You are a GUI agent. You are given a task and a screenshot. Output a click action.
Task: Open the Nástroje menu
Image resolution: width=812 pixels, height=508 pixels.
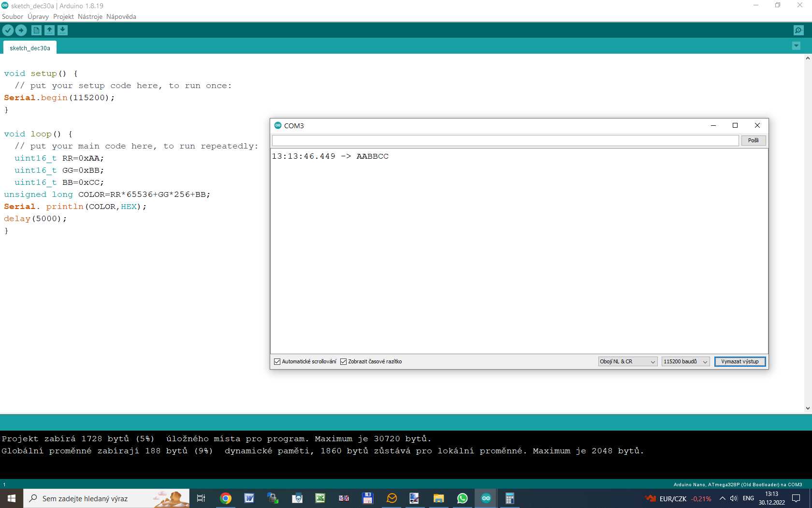[x=90, y=16]
